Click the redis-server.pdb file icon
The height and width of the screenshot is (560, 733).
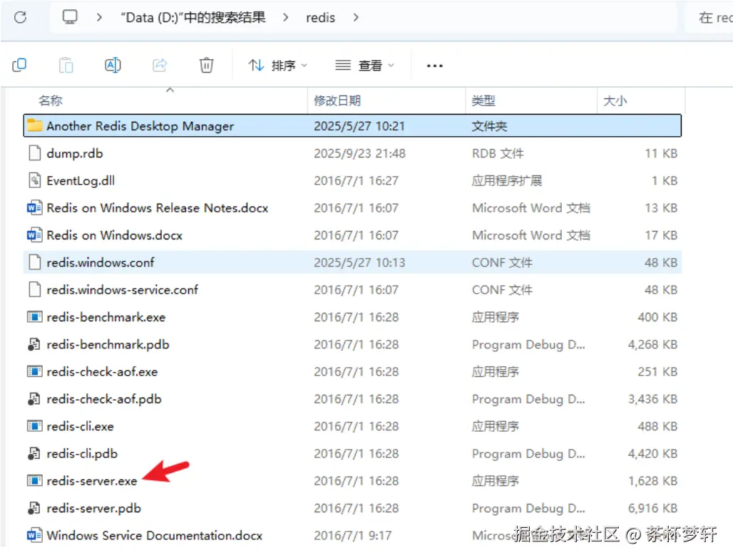click(34, 508)
